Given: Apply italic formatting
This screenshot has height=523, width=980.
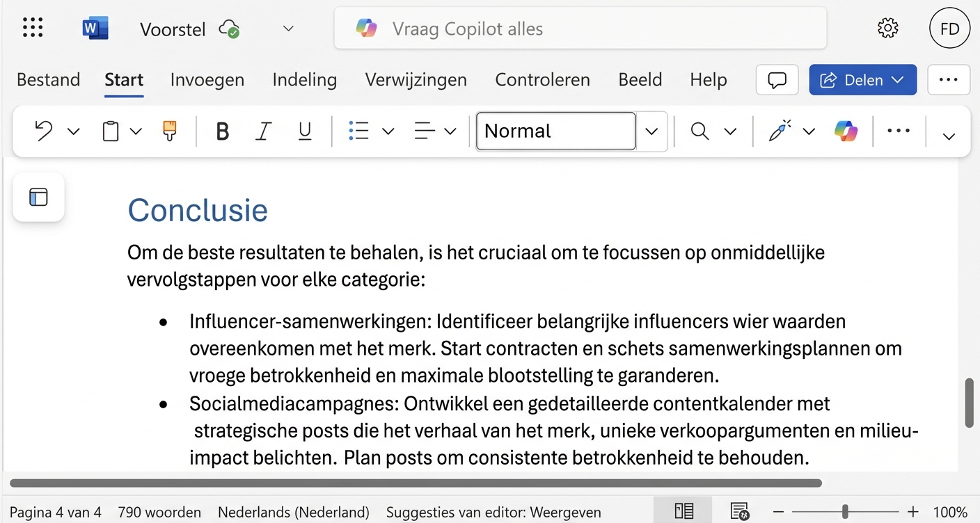Looking at the screenshot, I should point(263,131).
